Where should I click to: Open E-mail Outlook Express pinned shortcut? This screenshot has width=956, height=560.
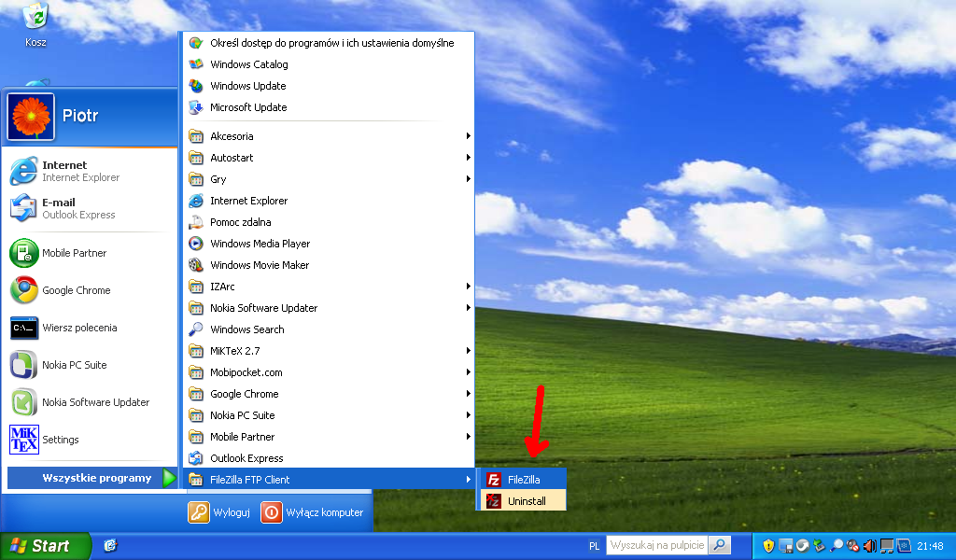coord(90,208)
